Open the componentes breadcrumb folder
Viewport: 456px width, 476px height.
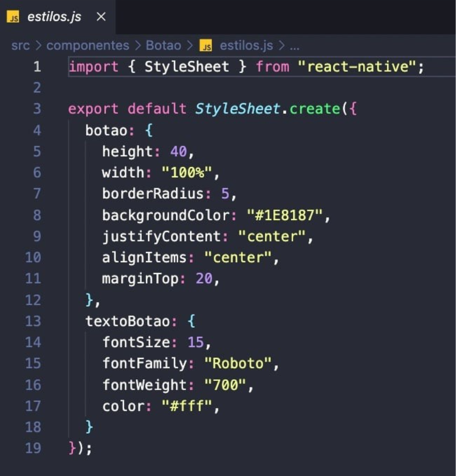(x=88, y=46)
